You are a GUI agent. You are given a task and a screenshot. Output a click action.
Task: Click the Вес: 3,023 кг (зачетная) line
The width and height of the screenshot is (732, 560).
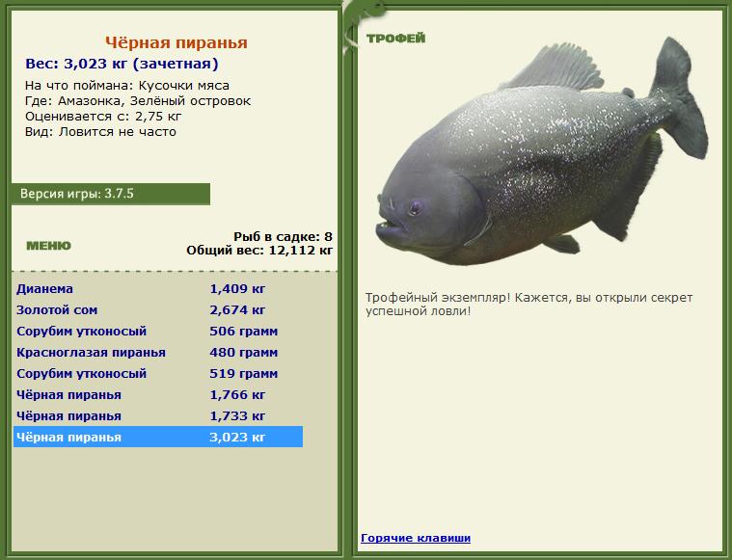pos(122,64)
